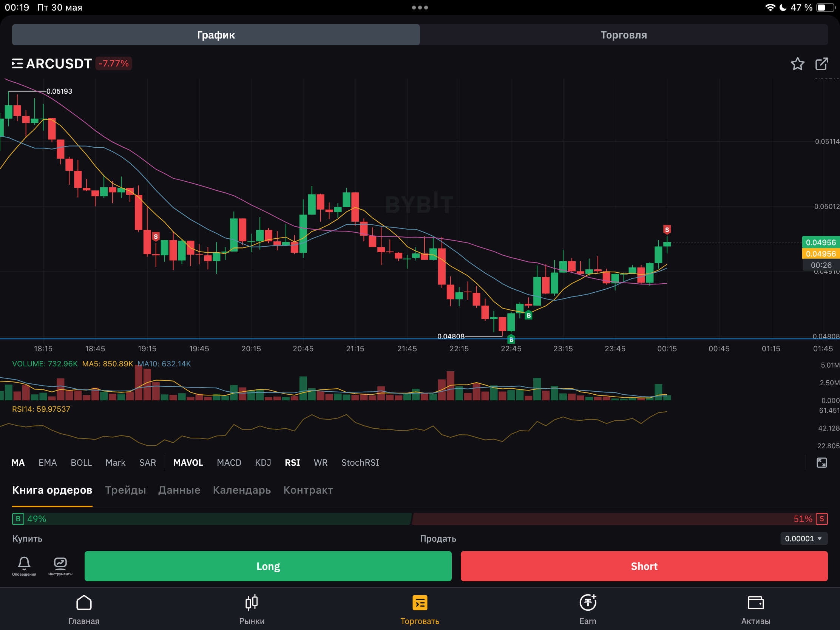
Task: Toggle the MACD sub-indicator
Action: click(229, 463)
